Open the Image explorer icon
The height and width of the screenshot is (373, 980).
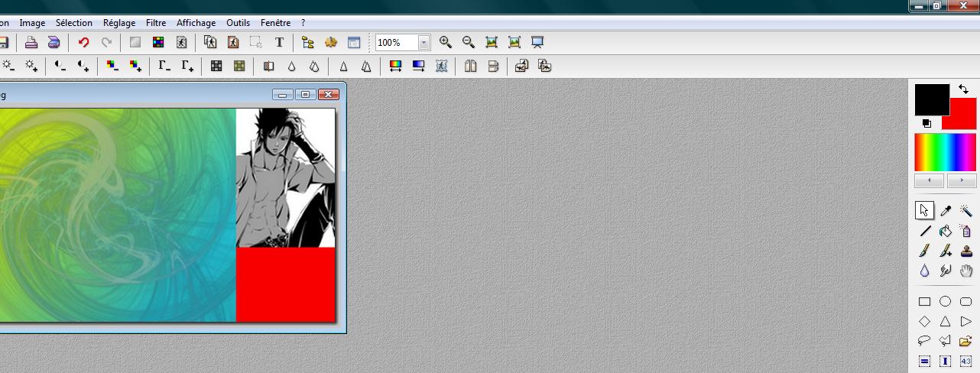click(308, 43)
